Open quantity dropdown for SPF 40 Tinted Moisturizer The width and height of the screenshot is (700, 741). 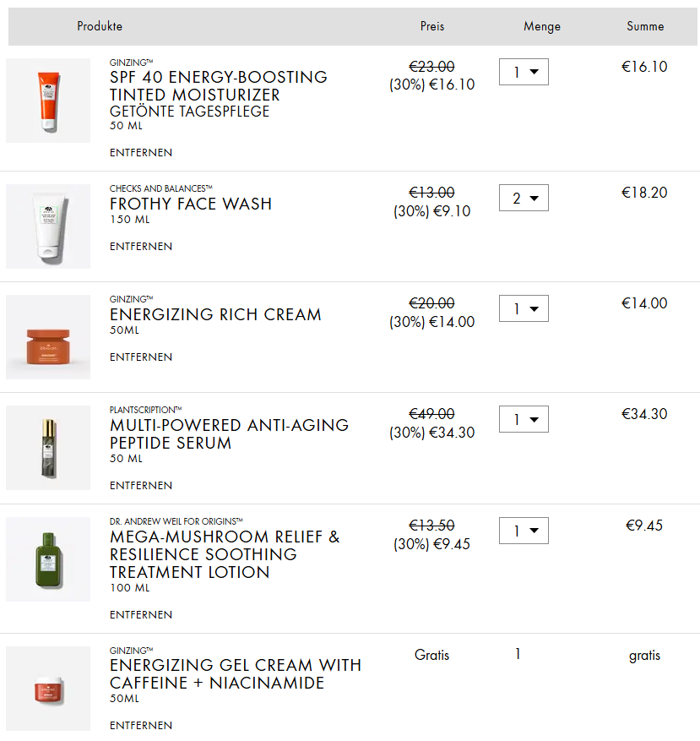[x=524, y=72]
